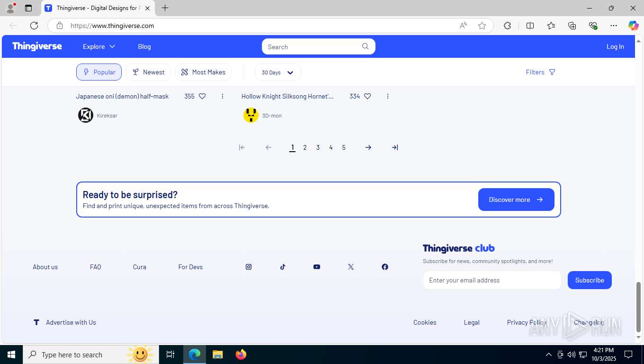This screenshot has height=364, width=644.
Task: Open Windows Start menu
Action: tap(11, 355)
